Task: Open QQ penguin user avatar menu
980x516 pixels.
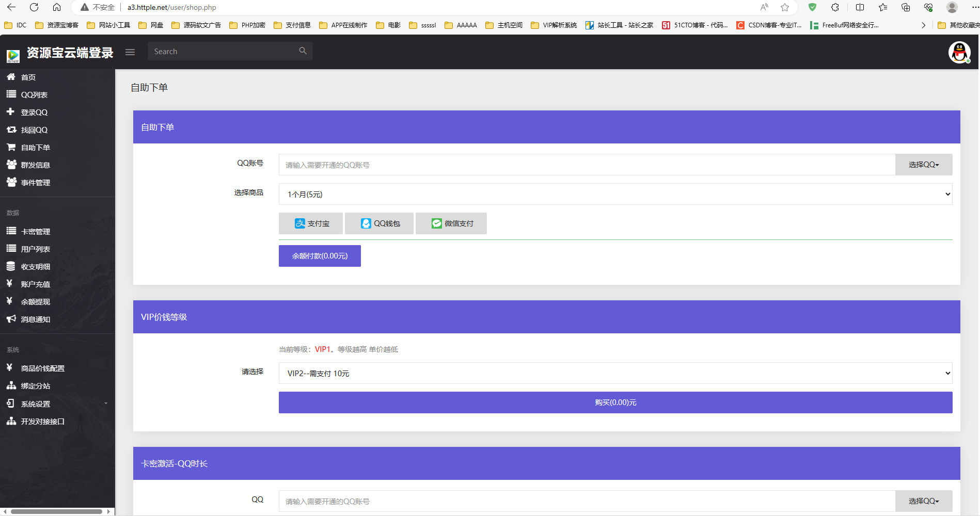Action: click(959, 52)
